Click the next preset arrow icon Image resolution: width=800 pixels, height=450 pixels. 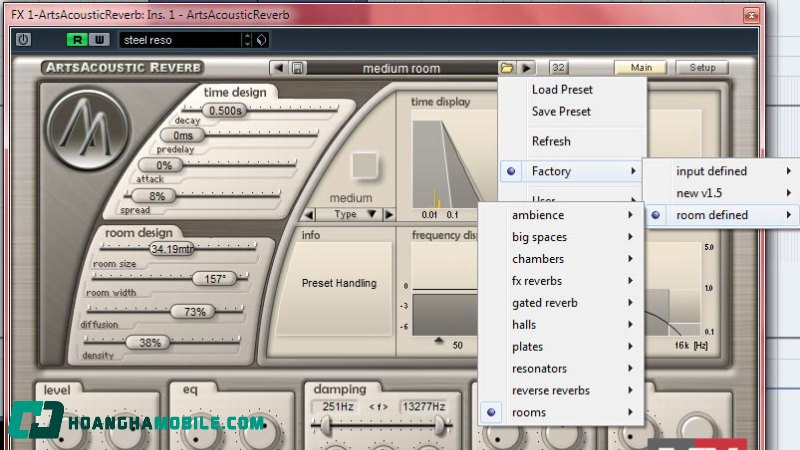point(527,68)
